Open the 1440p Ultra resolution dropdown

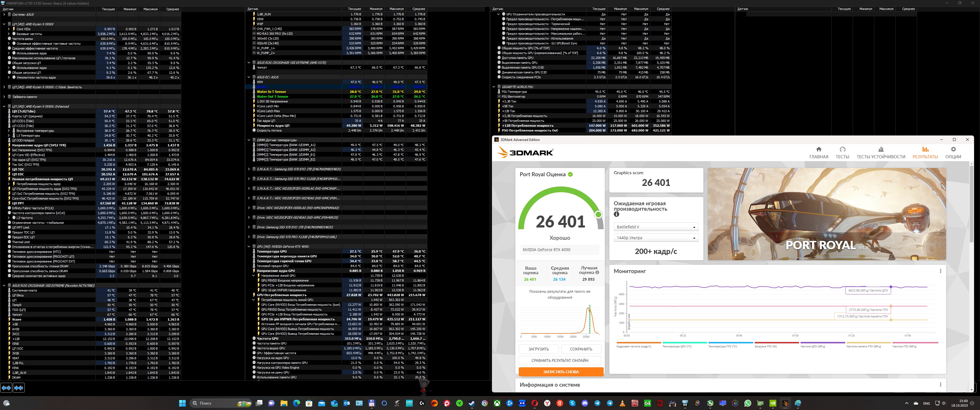click(x=656, y=238)
